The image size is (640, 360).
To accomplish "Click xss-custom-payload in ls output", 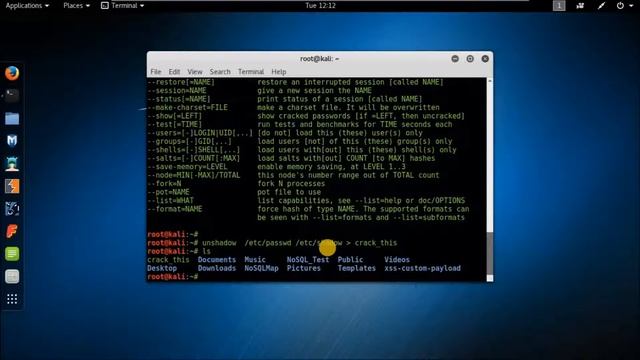I will click(x=422, y=268).
